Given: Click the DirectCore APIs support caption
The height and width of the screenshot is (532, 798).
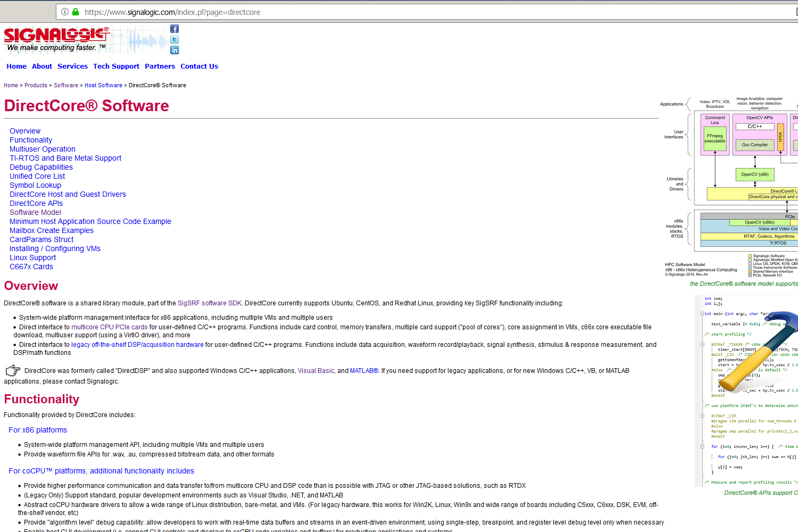Looking at the screenshot, I should [x=761, y=493].
